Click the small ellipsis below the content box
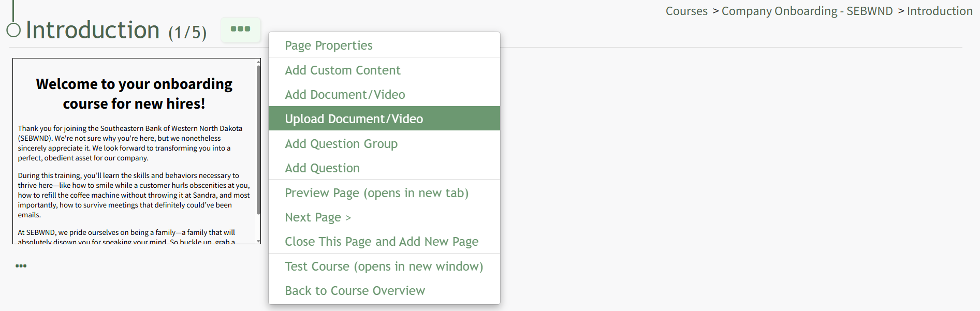The width and height of the screenshot is (980, 311). 21,266
